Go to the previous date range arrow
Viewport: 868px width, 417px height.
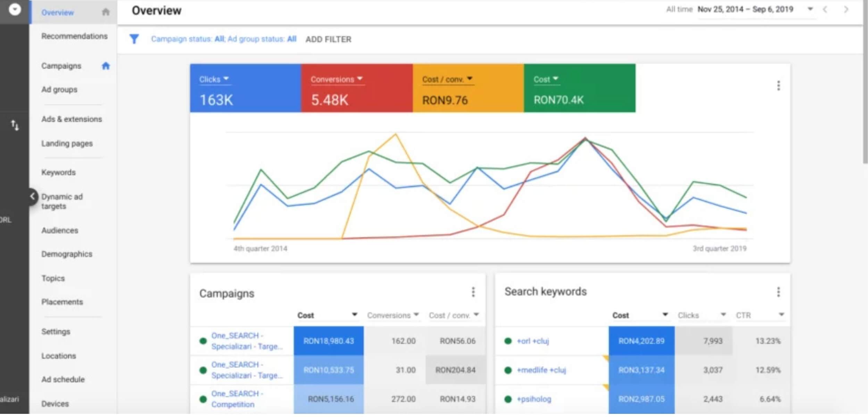[825, 10]
